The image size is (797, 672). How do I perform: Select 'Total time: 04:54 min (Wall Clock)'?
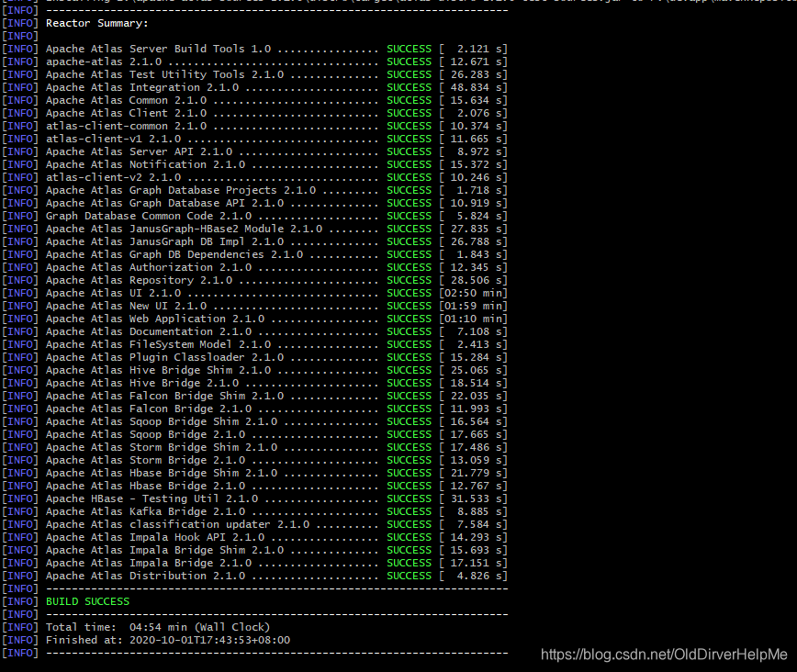158,627
